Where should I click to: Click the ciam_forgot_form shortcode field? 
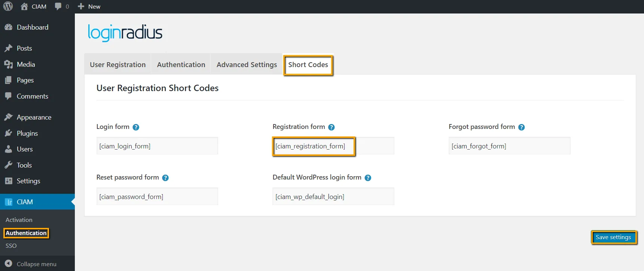[x=509, y=146]
